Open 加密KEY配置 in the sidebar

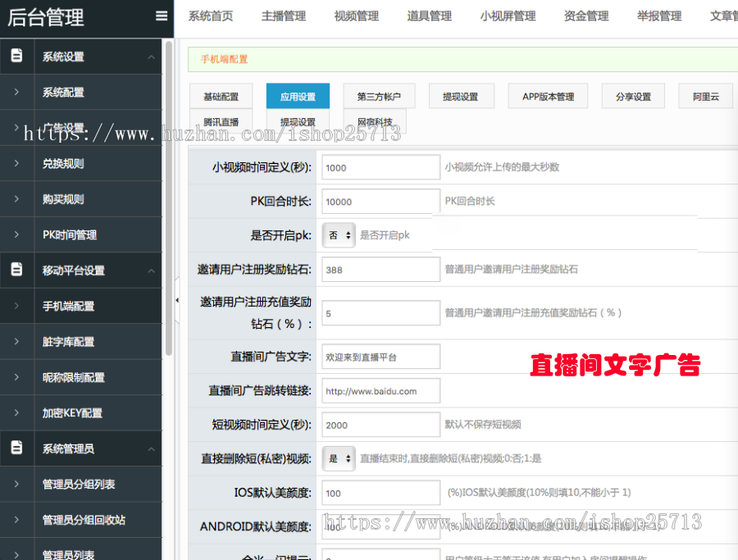coord(72,413)
